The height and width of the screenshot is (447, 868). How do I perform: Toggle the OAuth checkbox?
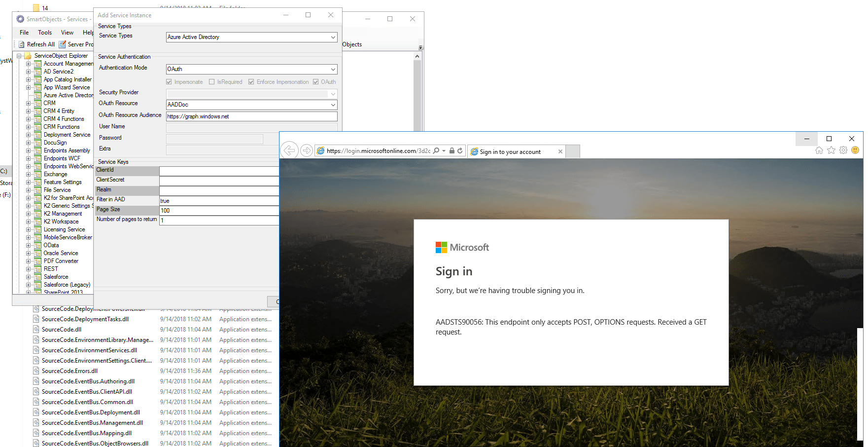click(316, 82)
